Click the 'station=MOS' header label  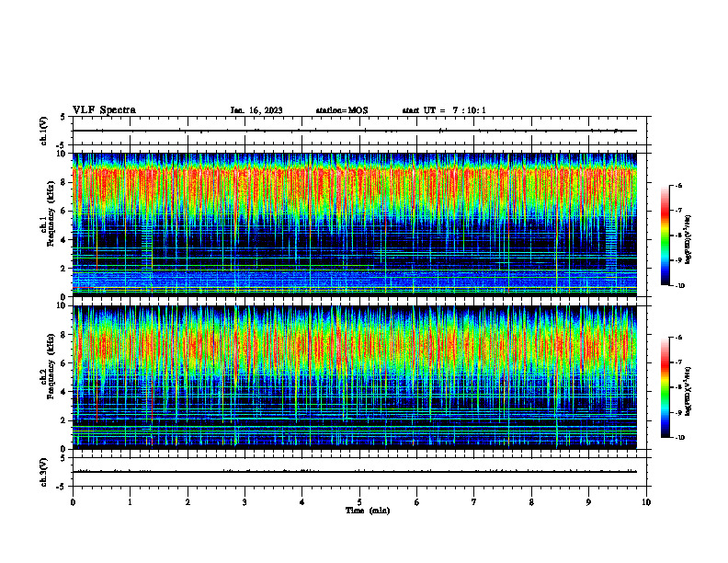[x=342, y=110]
